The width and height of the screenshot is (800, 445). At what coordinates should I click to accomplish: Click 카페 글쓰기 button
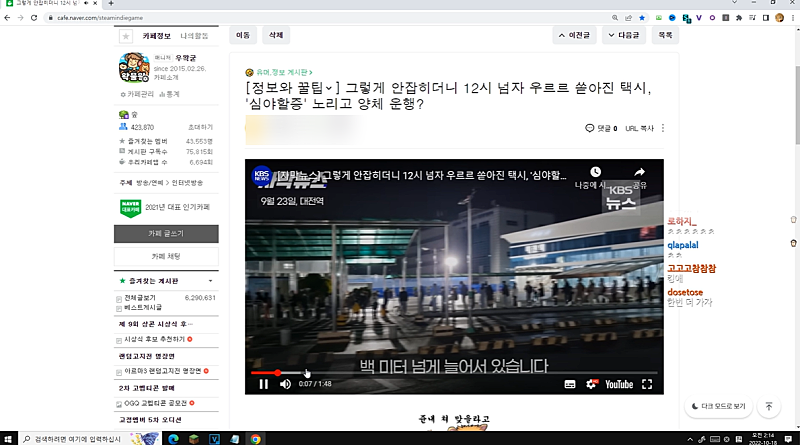pos(166,233)
